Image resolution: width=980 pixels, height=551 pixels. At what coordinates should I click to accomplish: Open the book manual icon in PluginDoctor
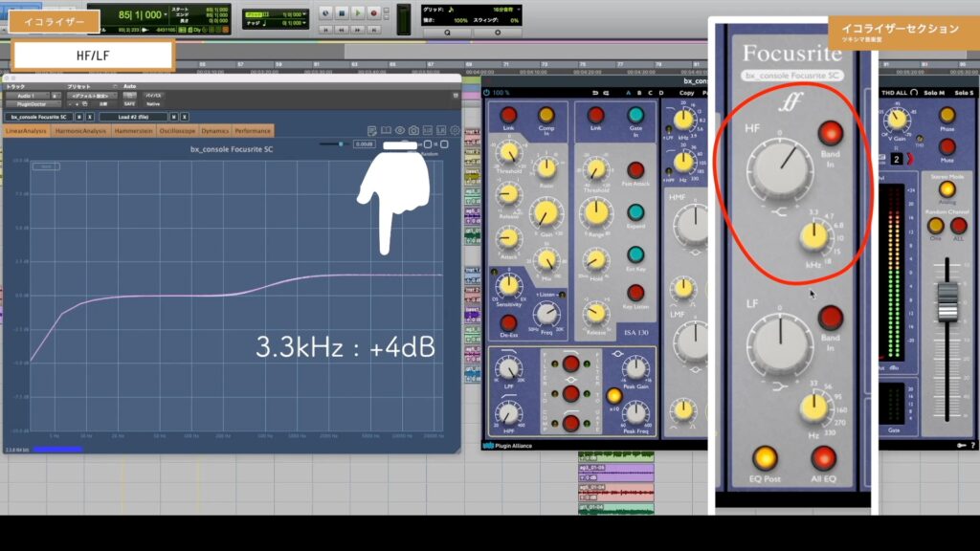[387, 130]
